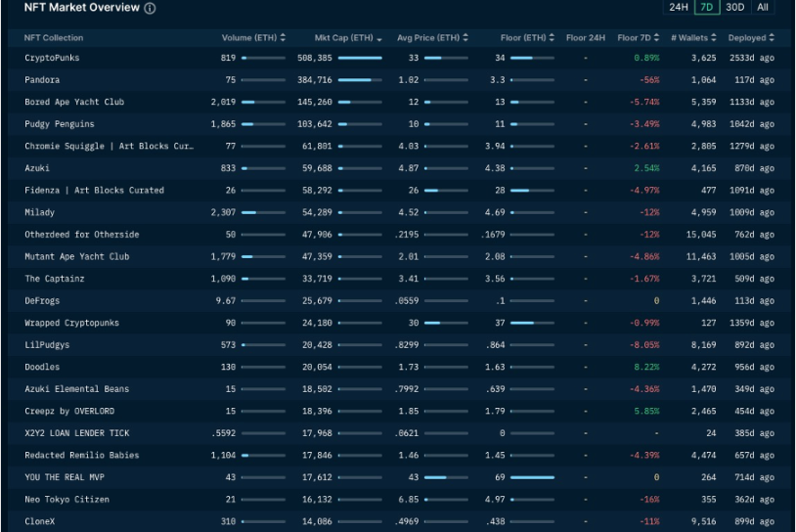The image size is (796, 532).
Task: Click the # Wallets sort arrows icon
Action: click(713, 38)
